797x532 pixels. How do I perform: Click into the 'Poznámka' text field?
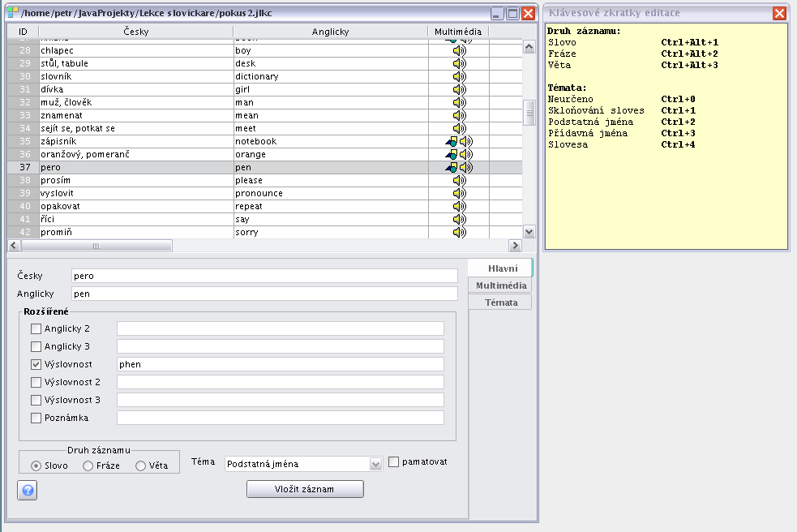[x=280, y=418]
